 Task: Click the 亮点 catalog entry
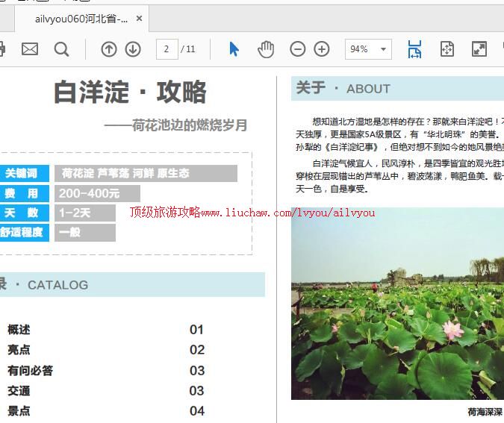19,350
